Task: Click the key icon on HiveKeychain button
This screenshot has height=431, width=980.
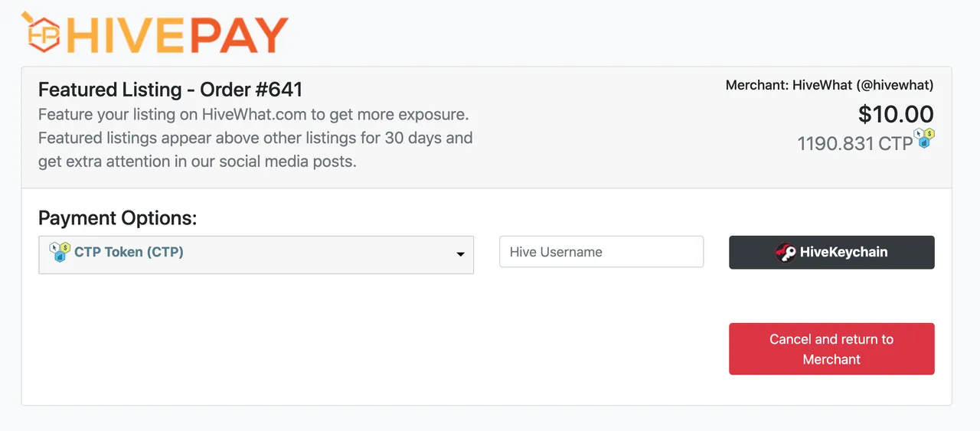Action: [x=786, y=253]
